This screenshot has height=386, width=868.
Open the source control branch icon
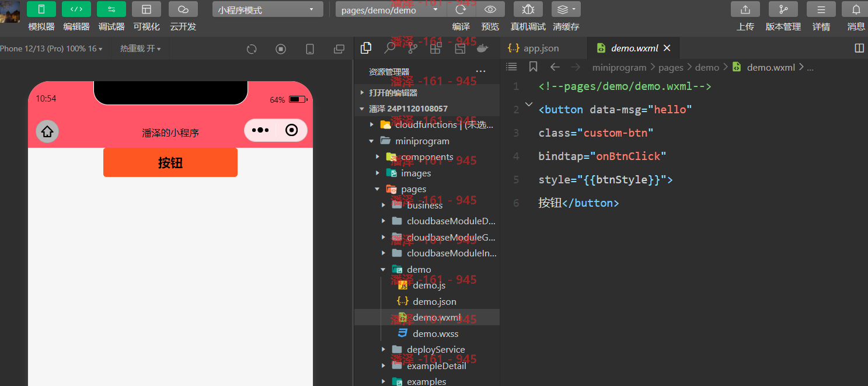[413, 48]
